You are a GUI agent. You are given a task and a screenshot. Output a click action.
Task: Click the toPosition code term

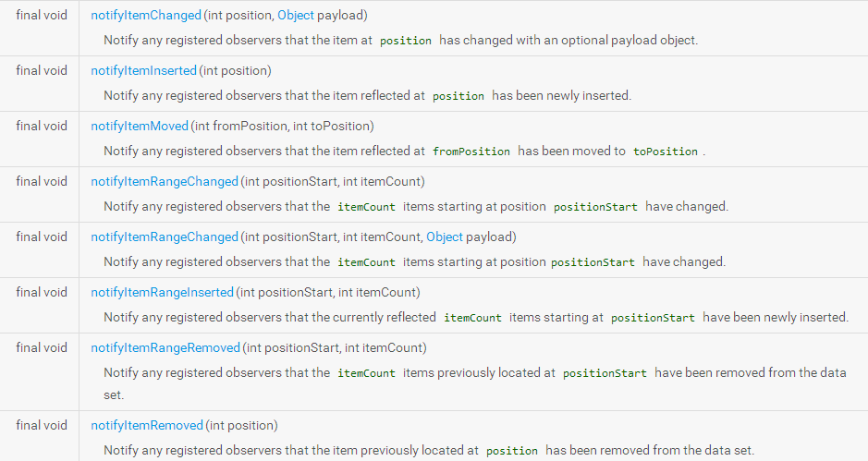pyautogui.click(x=666, y=152)
